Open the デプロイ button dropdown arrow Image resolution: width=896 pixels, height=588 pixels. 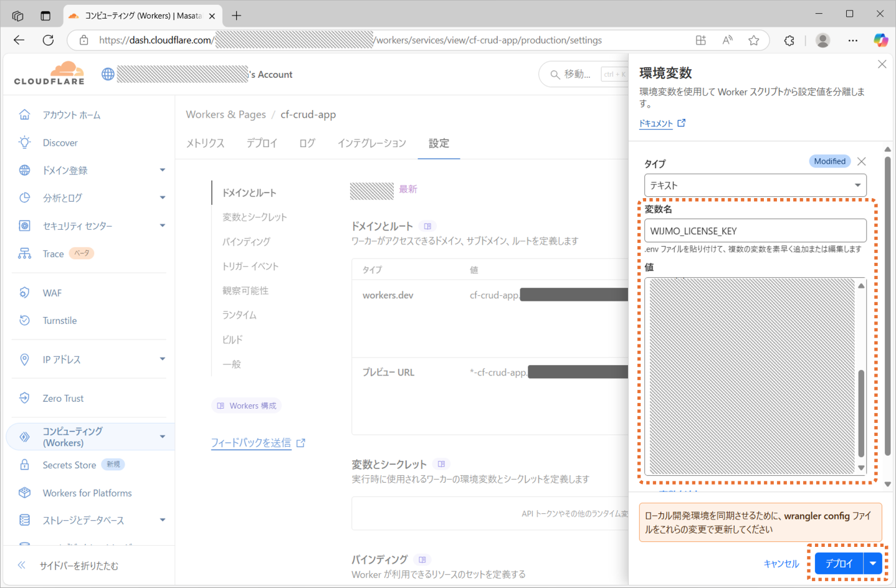click(873, 563)
